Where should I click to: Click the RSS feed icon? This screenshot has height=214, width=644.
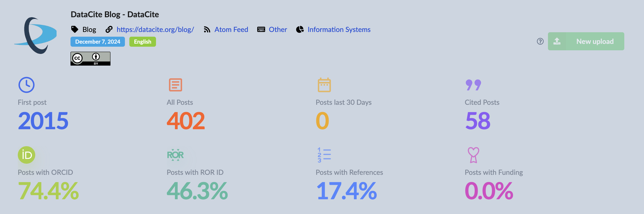pos(207,29)
